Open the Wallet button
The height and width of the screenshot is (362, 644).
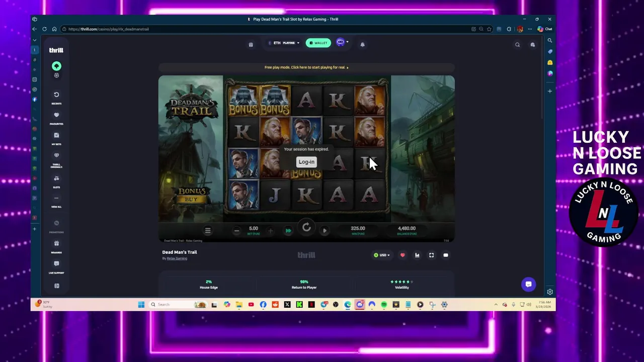pos(318,43)
